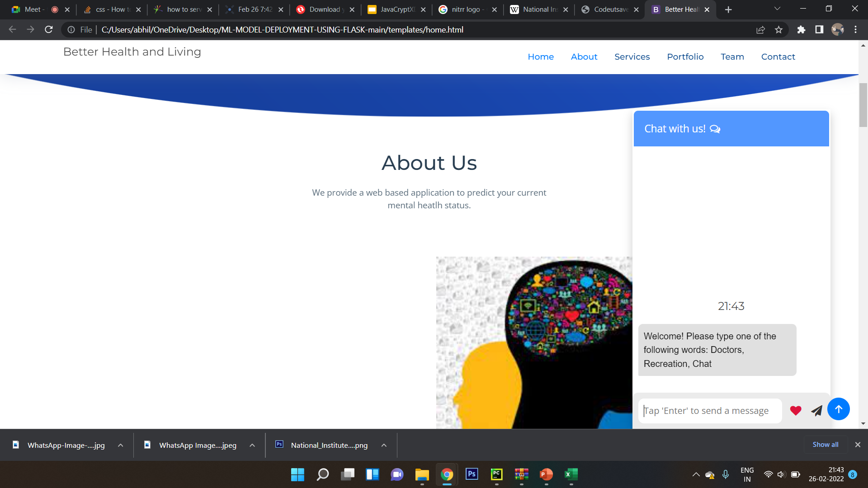Navigate to the Contact page link
The width and height of the screenshot is (868, 488).
778,56
